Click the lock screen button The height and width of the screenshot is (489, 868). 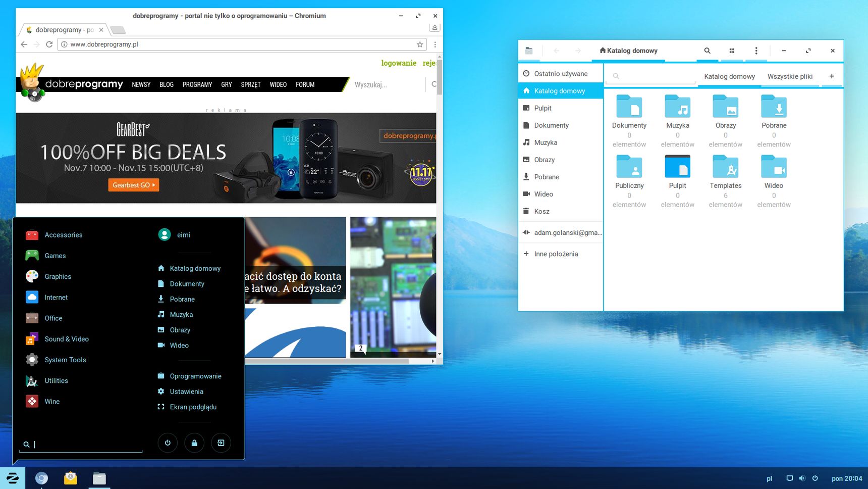pyautogui.click(x=194, y=443)
